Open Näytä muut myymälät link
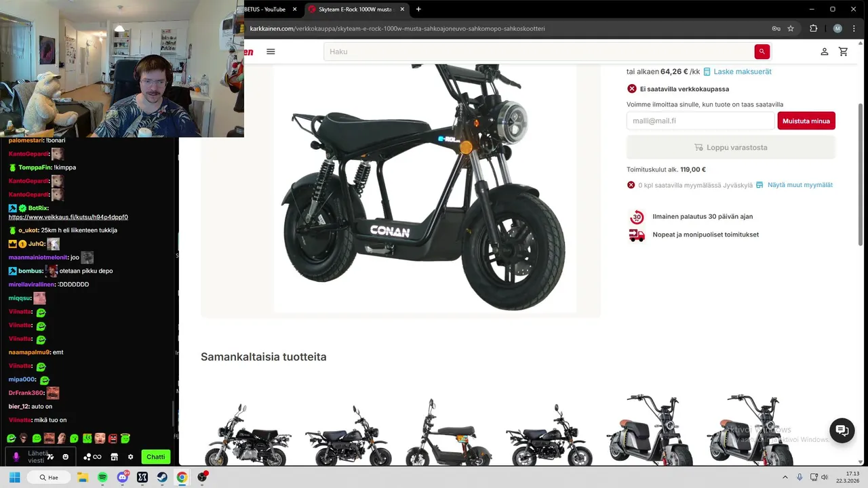The image size is (868, 488). coord(800,185)
